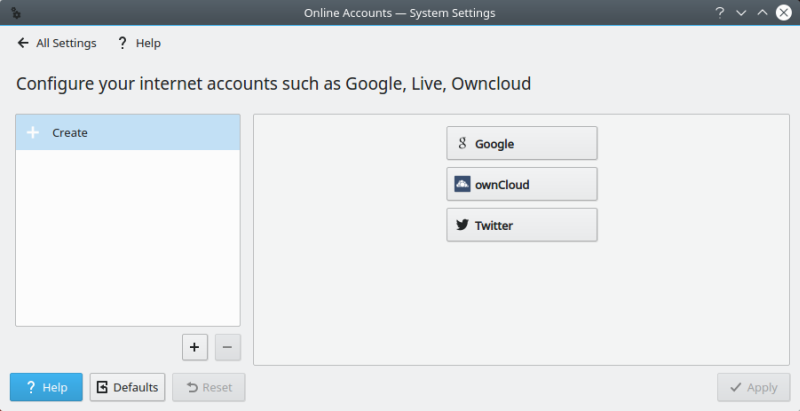The height and width of the screenshot is (411, 800).
Task: Click the page heading about internet accounts
Action: 273,84
